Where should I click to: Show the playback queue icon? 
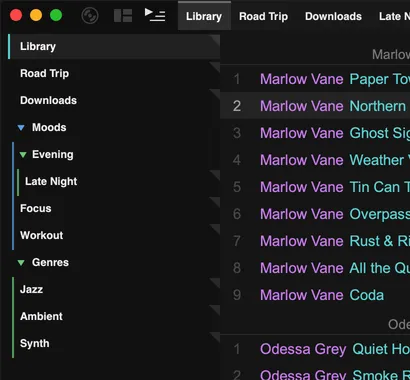coord(155,15)
